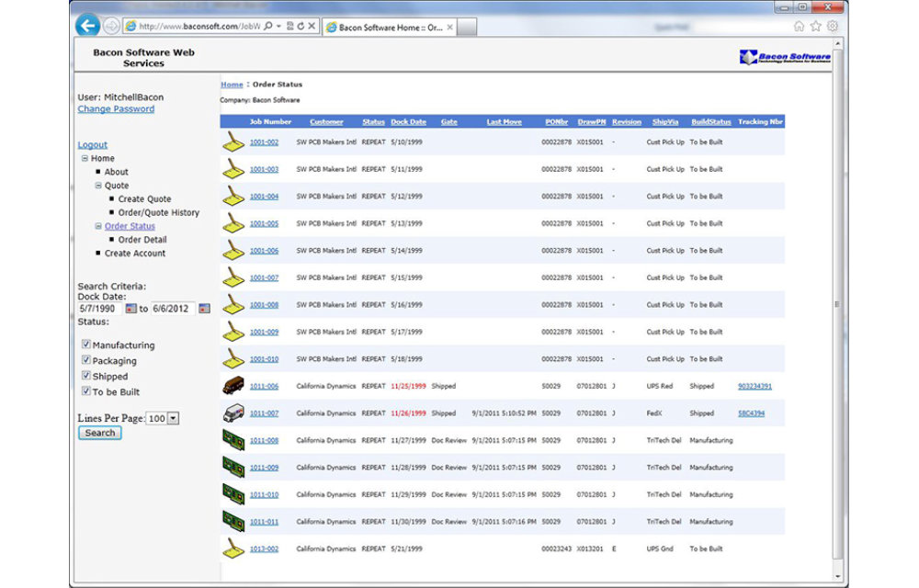Open the browser Home icon
This screenshot has height=588, width=919.
point(799,27)
